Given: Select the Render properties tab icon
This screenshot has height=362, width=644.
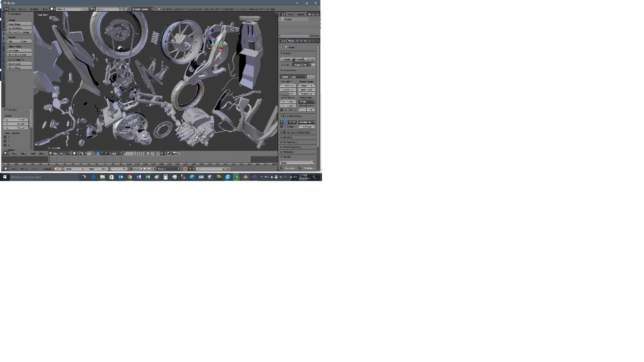Looking at the screenshot, I should (x=289, y=41).
